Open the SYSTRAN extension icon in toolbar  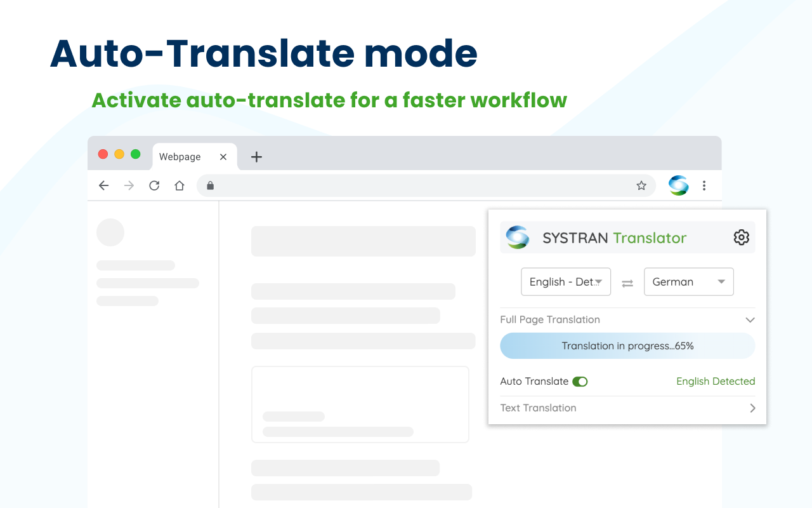click(x=678, y=185)
